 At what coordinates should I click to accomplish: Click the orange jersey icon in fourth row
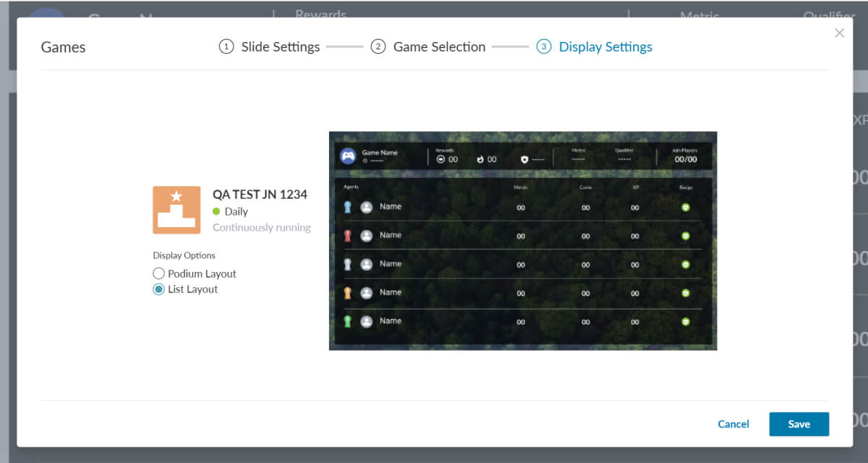point(348,293)
